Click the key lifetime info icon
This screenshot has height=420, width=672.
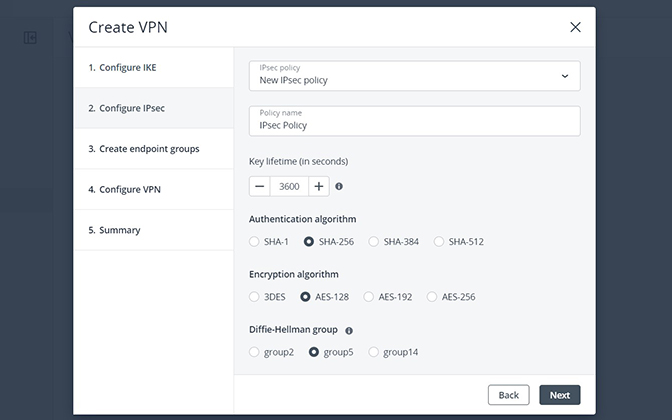[x=339, y=186]
